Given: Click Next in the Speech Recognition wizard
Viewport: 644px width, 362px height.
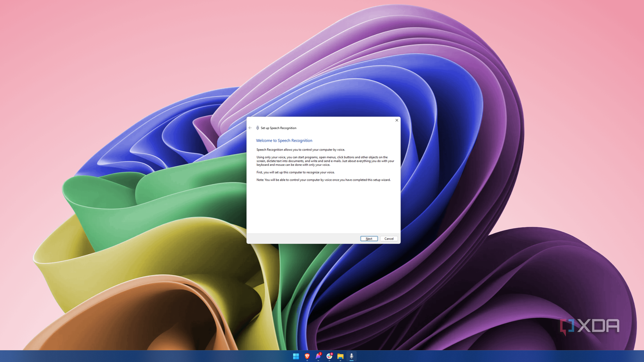Looking at the screenshot, I should coord(369,239).
